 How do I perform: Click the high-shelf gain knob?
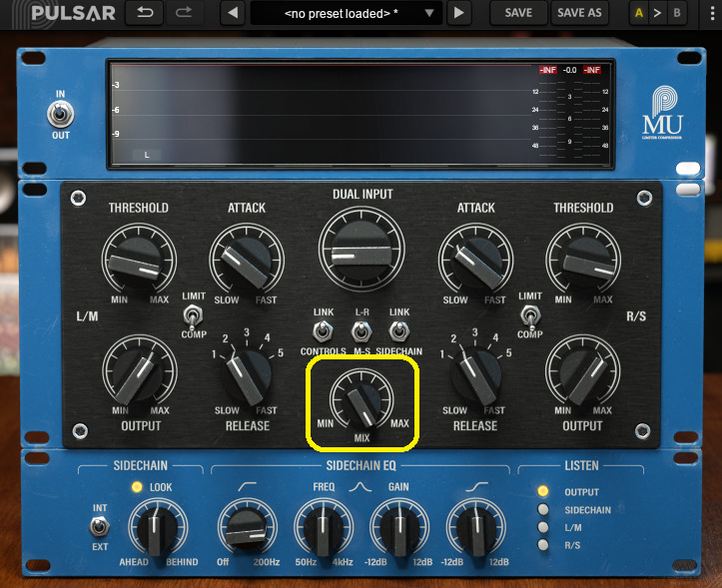[476, 529]
